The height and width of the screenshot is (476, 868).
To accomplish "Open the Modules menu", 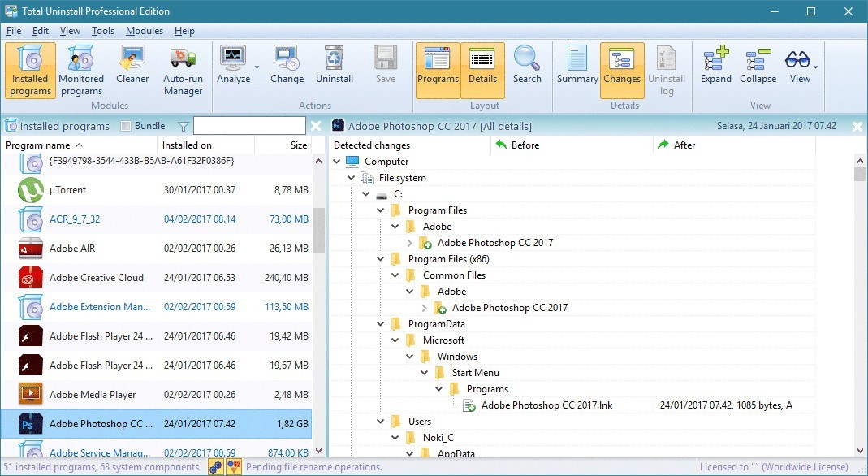I will pyautogui.click(x=144, y=31).
